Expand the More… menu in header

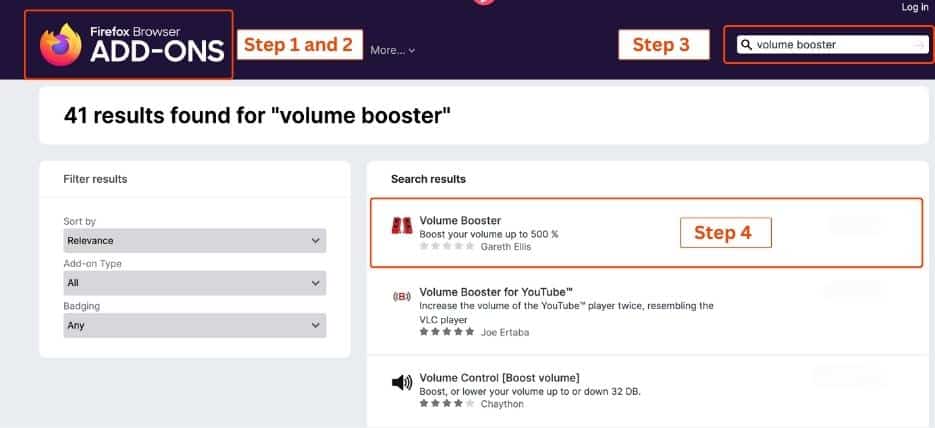click(392, 50)
